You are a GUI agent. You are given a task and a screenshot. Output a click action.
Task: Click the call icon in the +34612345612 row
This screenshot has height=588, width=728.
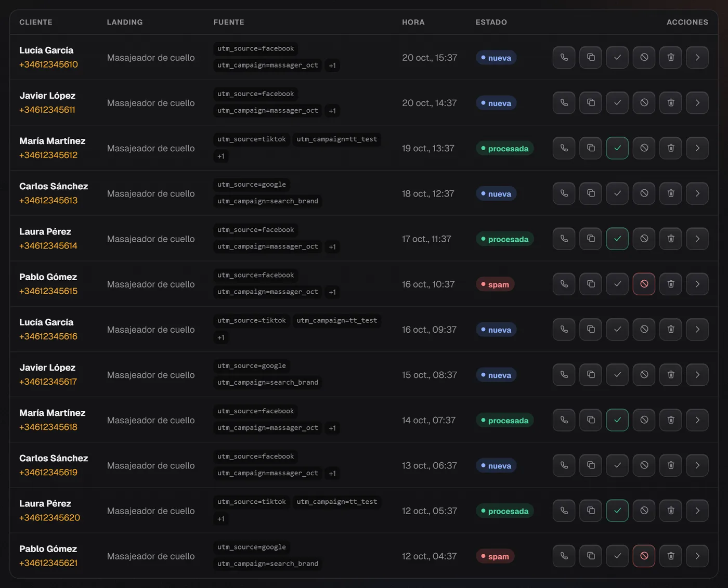(564, 148)
